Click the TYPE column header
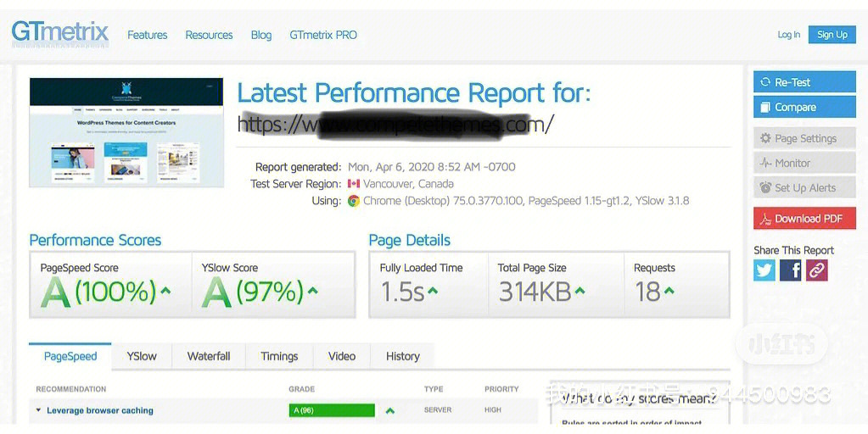This screenshot has width=868, height=434. point(434,389)
